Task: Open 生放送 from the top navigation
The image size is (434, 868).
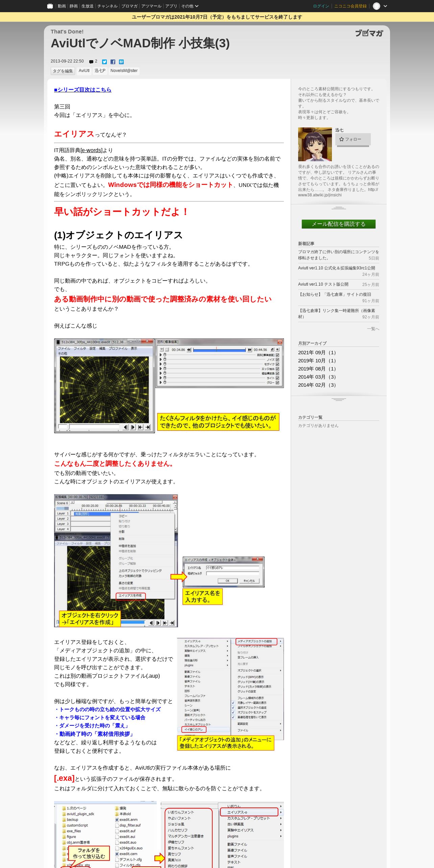Action: pos(87,6)
